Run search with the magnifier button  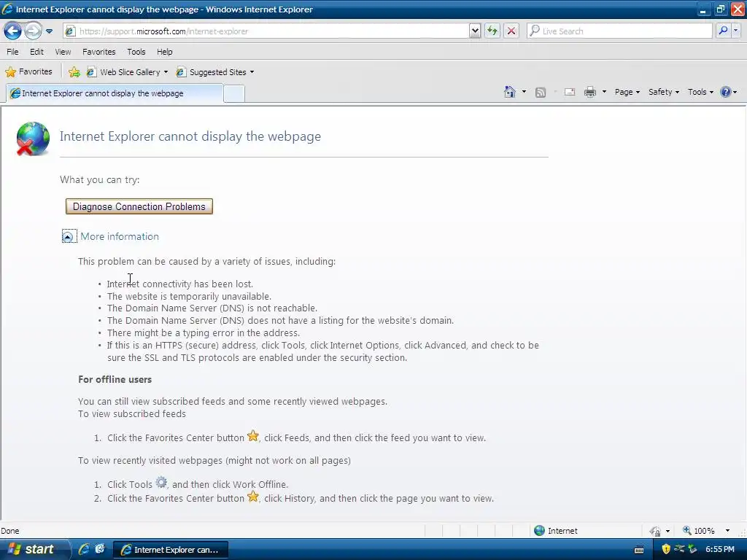723,31
